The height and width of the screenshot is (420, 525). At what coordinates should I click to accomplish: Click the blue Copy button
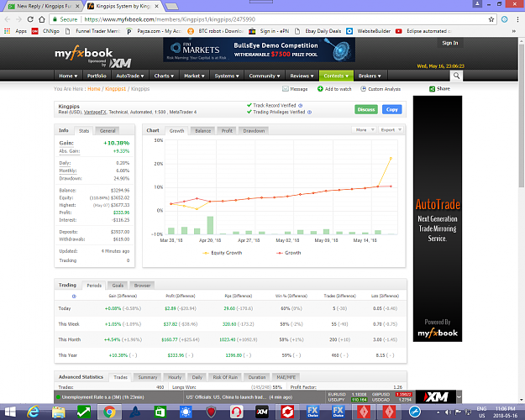391,109
